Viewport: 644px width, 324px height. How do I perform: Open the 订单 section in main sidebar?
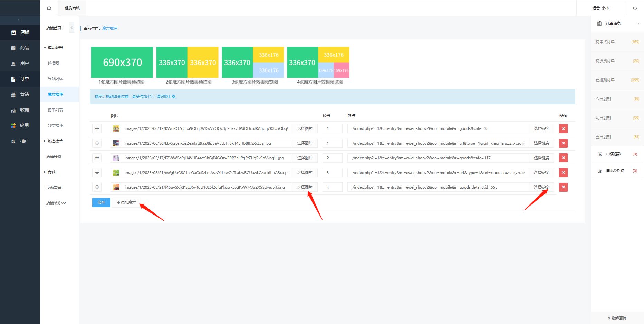tap(20, 79)
